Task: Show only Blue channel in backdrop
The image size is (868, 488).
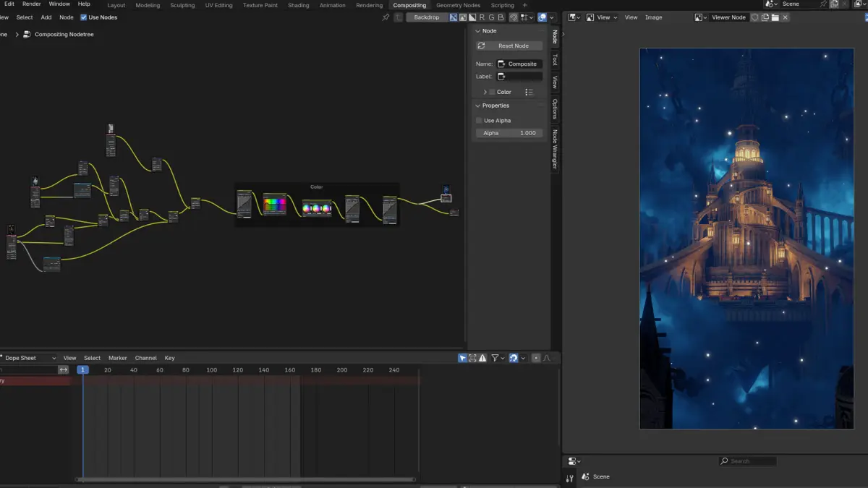Action: 501,17
